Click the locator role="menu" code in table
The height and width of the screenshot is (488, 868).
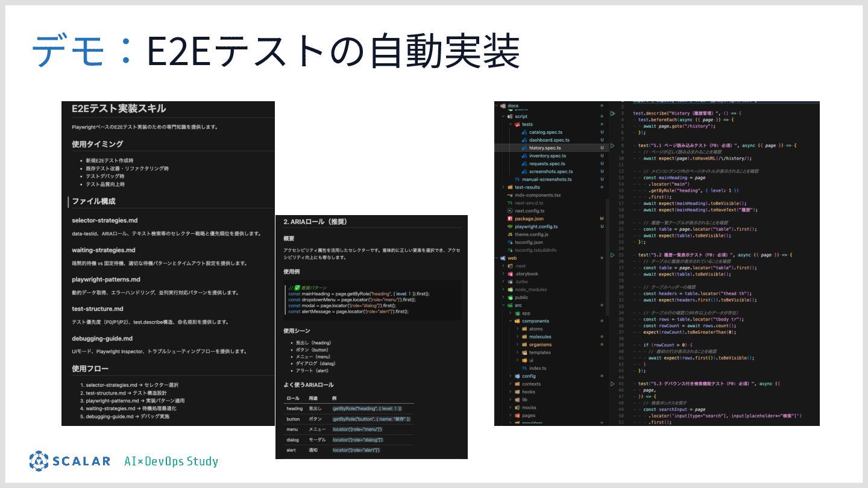358,429
